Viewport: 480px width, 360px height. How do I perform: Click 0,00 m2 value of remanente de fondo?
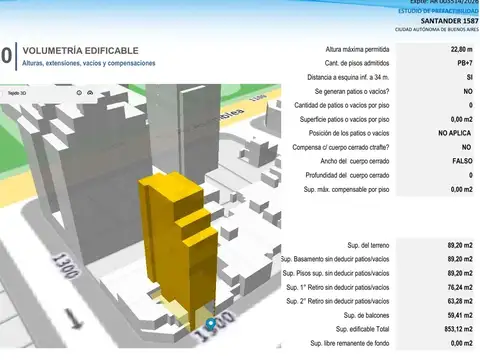point(462,343)
